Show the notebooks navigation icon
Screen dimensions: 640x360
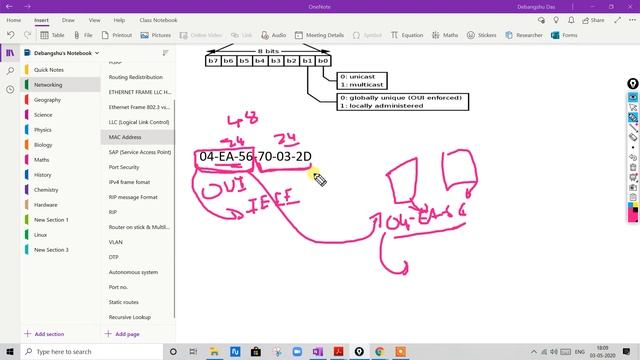pos(10,53)
